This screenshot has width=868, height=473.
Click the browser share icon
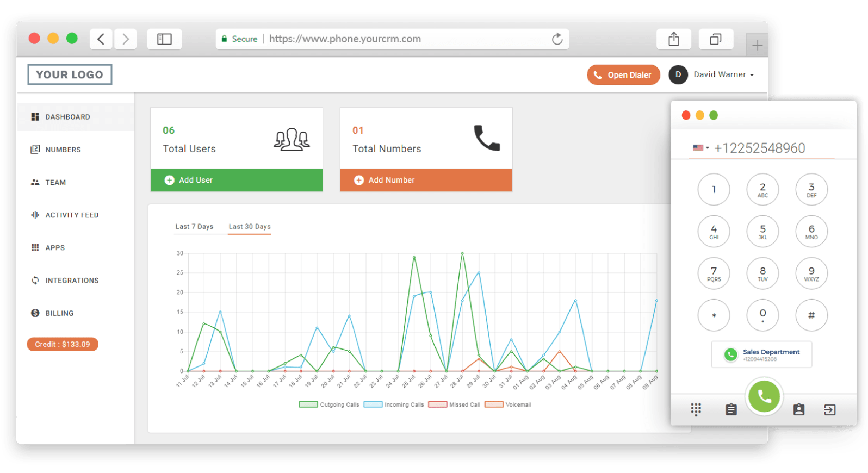(x=673, y=39)
